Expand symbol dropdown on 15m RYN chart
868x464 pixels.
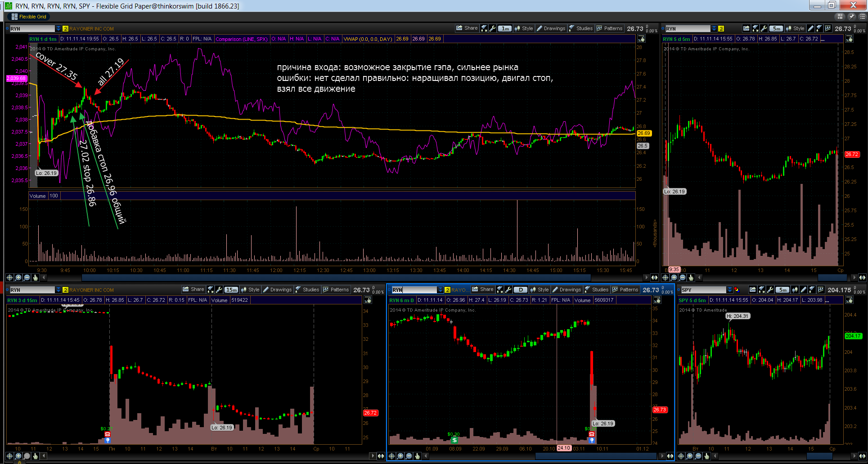pos(58,290)
